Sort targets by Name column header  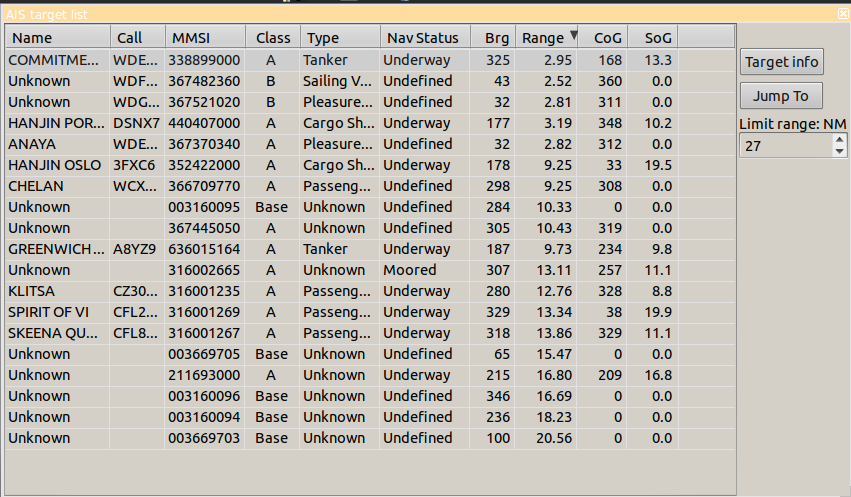coord(56,38)
